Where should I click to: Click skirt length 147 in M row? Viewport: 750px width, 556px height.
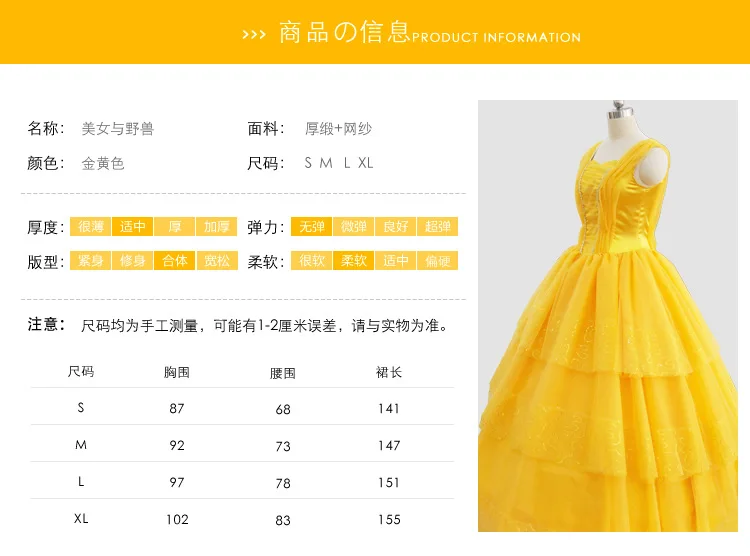click(x=389, y=445)
